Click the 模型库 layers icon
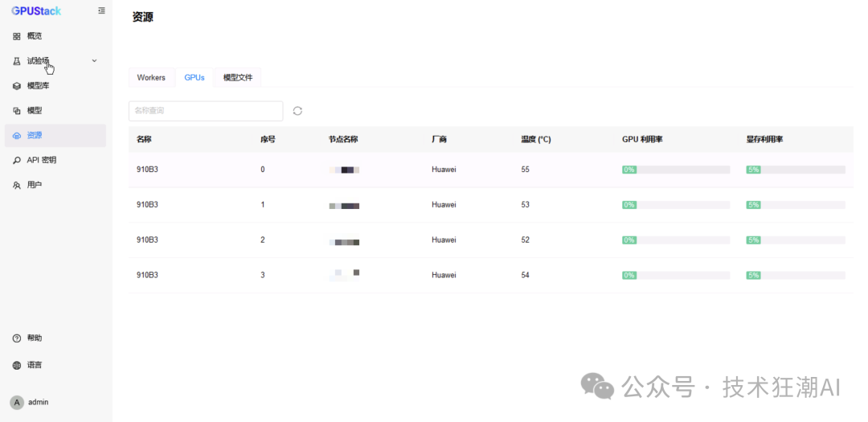Image resolution: width=868 pixels, height=422 pixels. click(x=17, y=86)
